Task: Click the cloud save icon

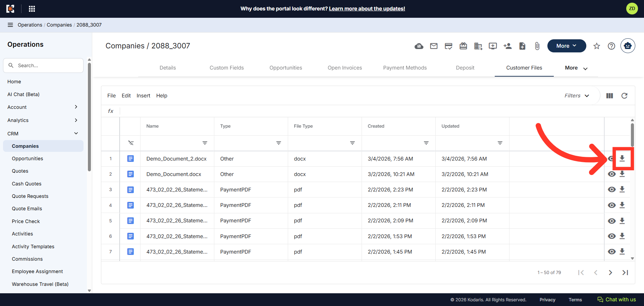Action: [419, 46]
